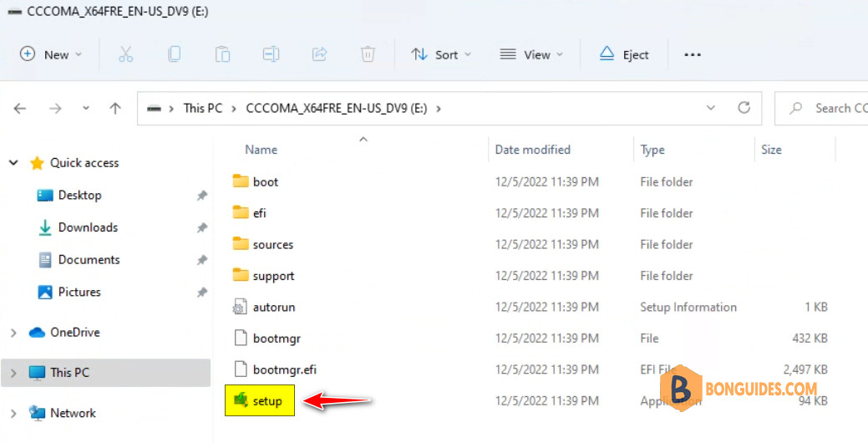The height and width of the screenshot is (443, 868).
Task: Sort by the Type column header
Action: pos(652,150)
